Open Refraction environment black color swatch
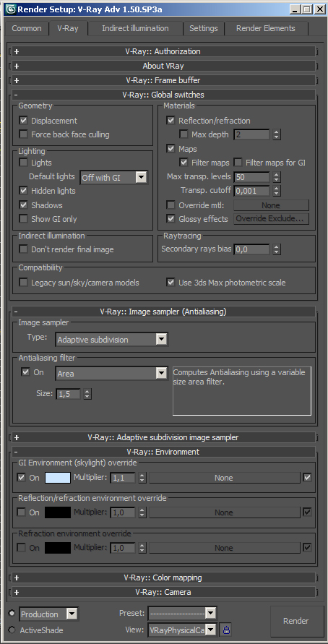 pyautogui.click(x=58, y=548)
